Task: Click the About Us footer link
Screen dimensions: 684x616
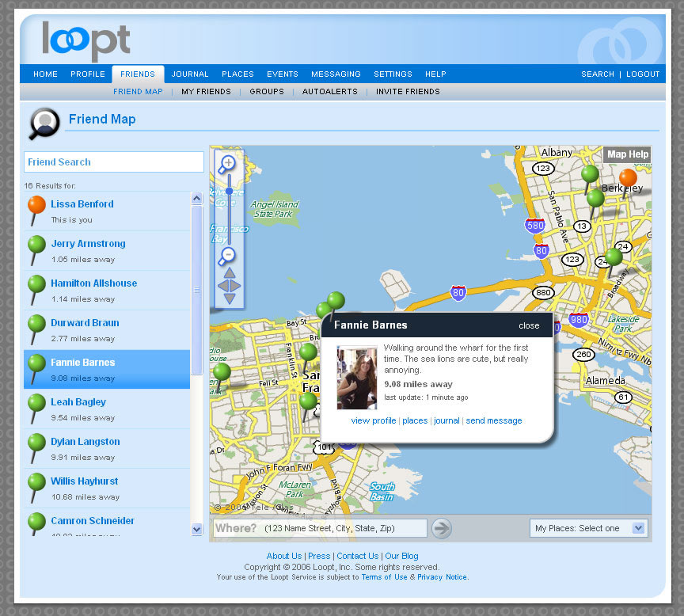Action: point(284,556)
